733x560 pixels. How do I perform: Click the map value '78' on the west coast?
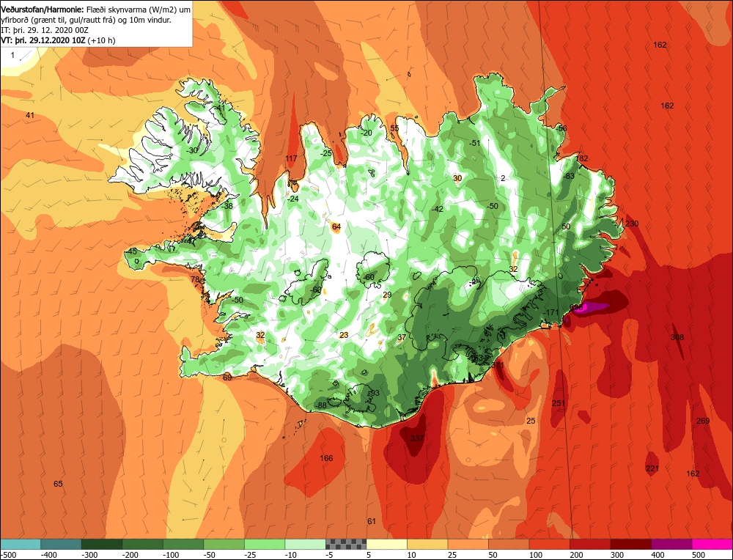click(196, 279)
